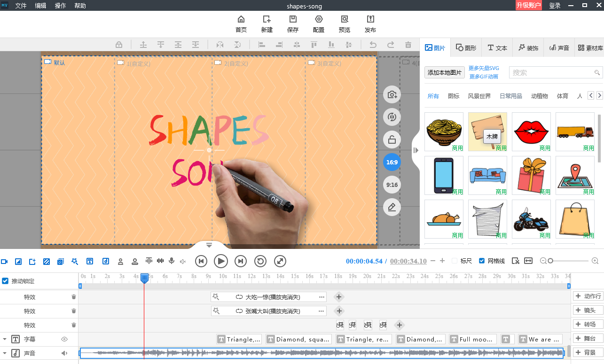Image resolution: width=604 pixels, height=364 pixels.
Task: Click the microphone record icon
Action: pyautogui.click(x=172, y=261)
